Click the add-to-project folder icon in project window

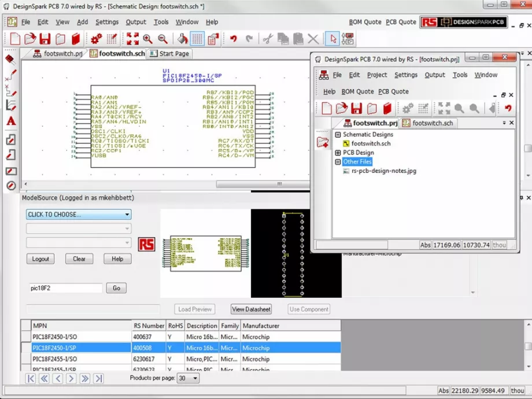pos(322,142)
